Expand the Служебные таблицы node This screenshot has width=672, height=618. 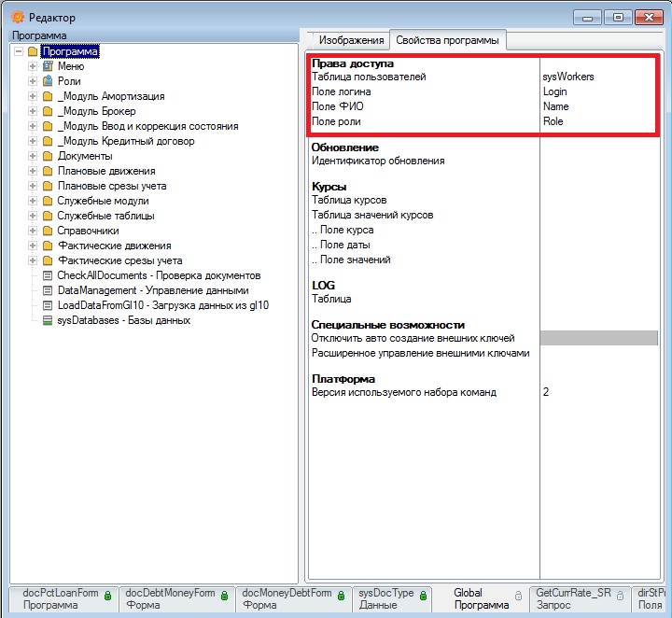pyautogui.click(x=34, y=216)
